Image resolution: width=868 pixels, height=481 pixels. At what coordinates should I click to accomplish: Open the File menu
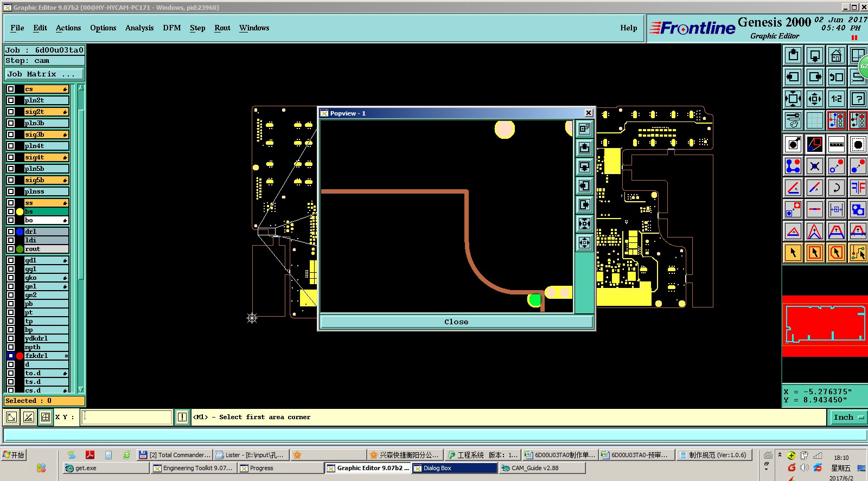17,28
